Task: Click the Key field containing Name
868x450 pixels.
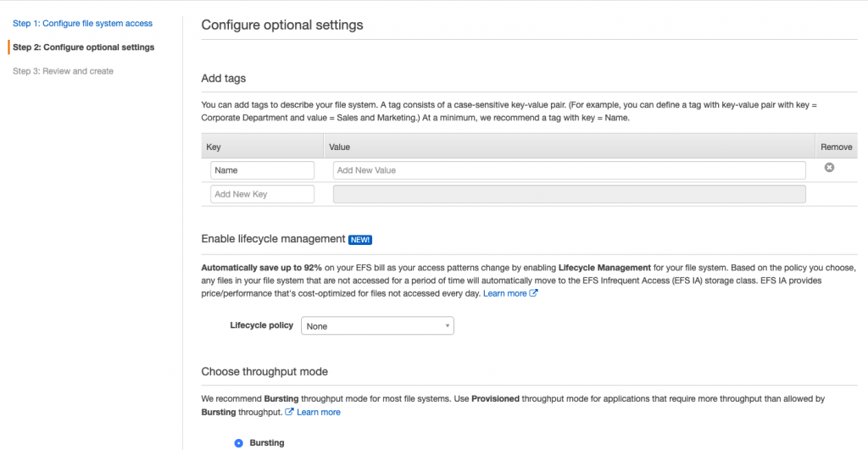Action: click(262, 170)
